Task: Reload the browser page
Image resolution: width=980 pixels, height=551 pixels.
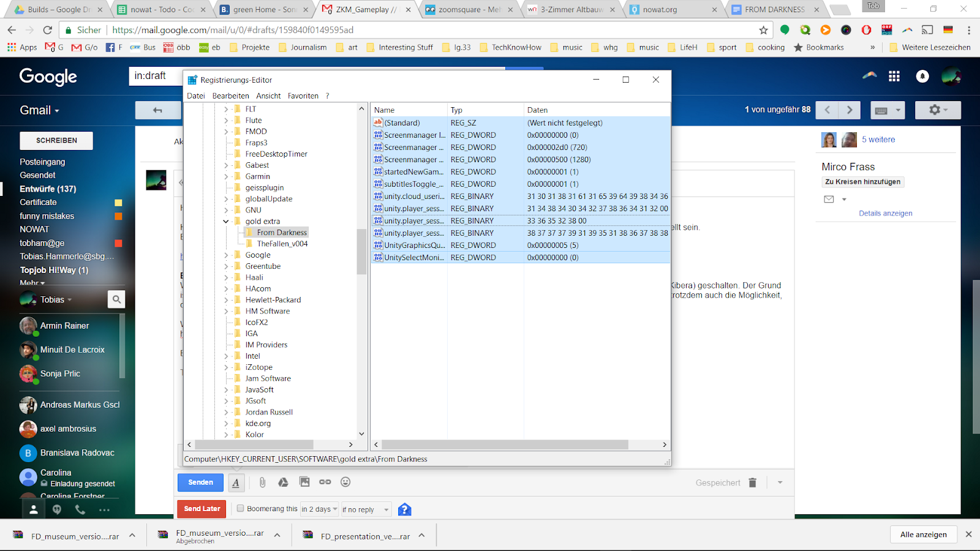Action: (48, 30)
